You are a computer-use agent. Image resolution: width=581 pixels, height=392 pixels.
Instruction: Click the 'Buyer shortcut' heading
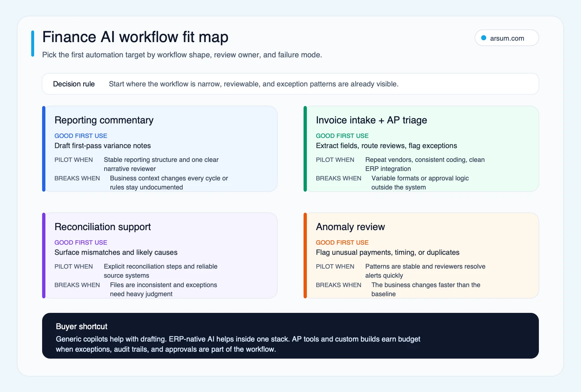coord(81,326)
